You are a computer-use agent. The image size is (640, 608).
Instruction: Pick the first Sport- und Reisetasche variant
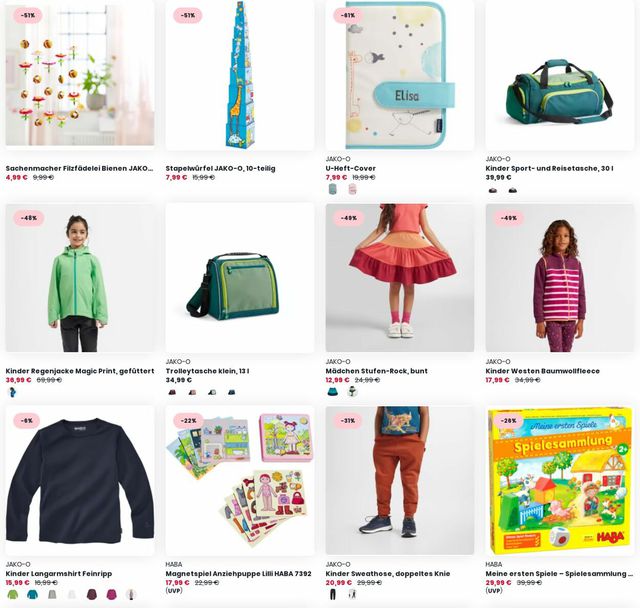point(493,190)
